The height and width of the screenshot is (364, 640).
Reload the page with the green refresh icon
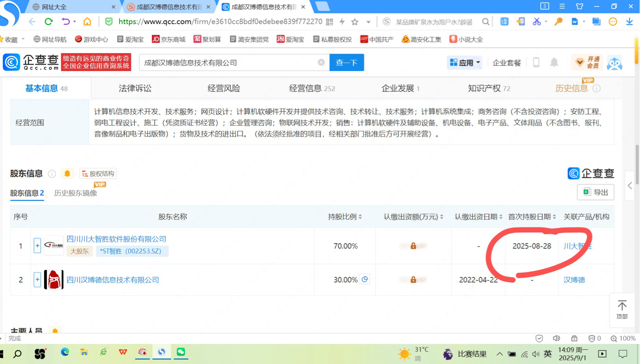tap(48, 22)
